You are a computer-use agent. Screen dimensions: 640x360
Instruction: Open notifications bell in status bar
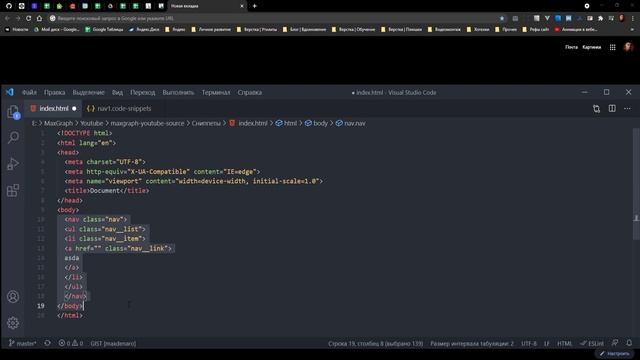click(x=629, y=343)
